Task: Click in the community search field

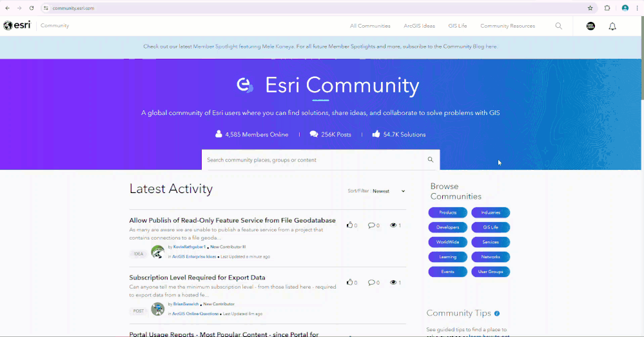Action: [314, 159]
